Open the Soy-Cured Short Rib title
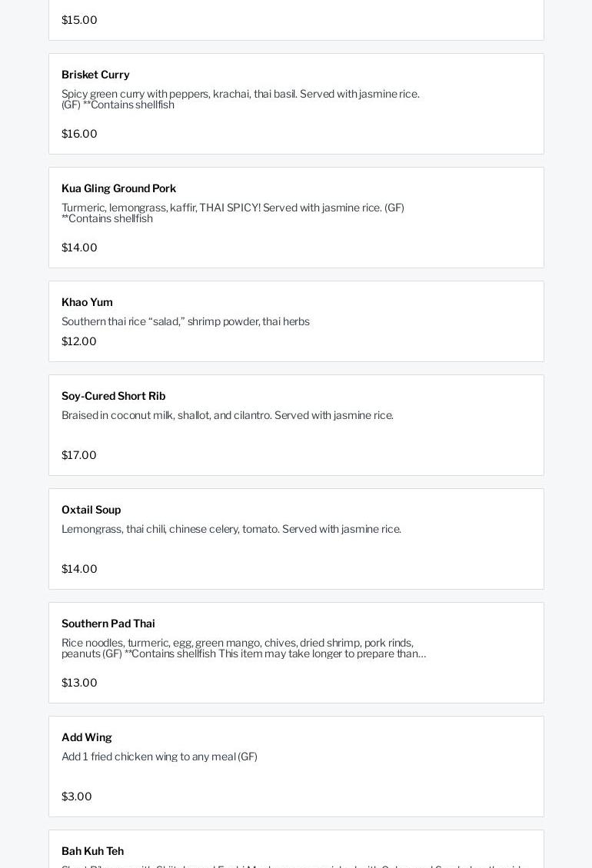592x868 pixels. [x=113, y=396]
